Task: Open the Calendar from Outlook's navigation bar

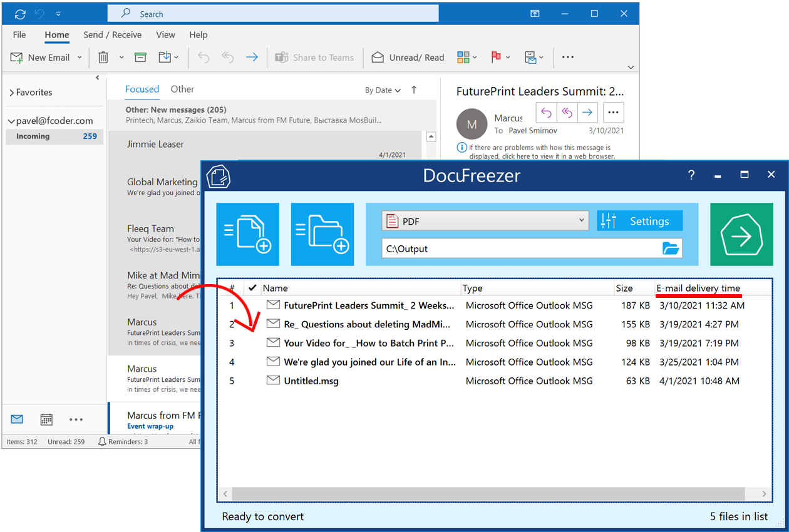Action: coord(46,419)
